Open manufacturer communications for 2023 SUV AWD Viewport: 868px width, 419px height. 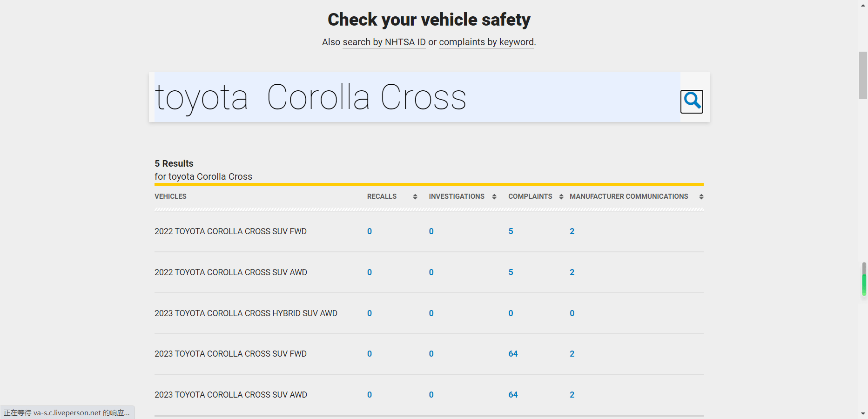click(x=572, y=395)
